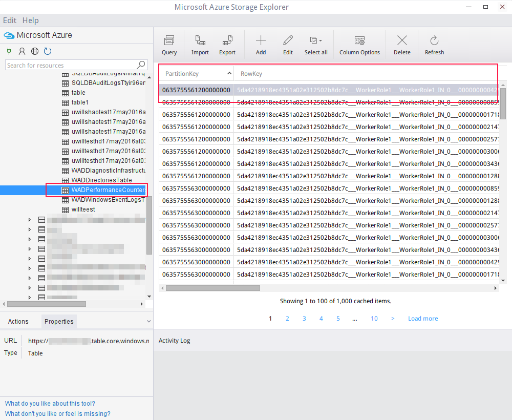This screenshot has height=420, width=512.
Task: Open the Edit menu
Action: (9, 20)
